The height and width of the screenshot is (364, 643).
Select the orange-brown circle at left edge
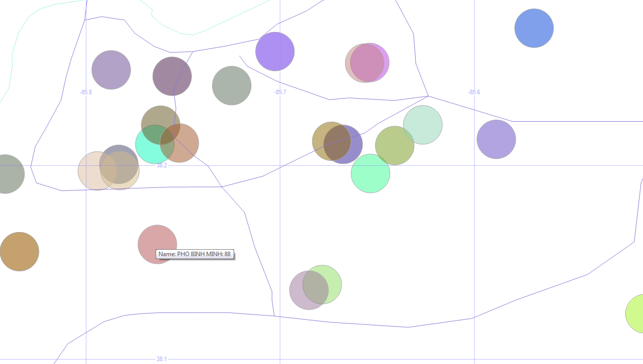[19, 252]
